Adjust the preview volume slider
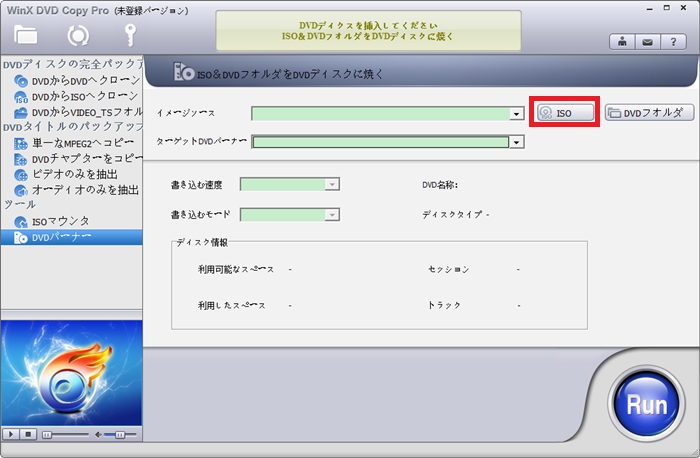Viewport: 700px width, 458px height. coord(120,434)
